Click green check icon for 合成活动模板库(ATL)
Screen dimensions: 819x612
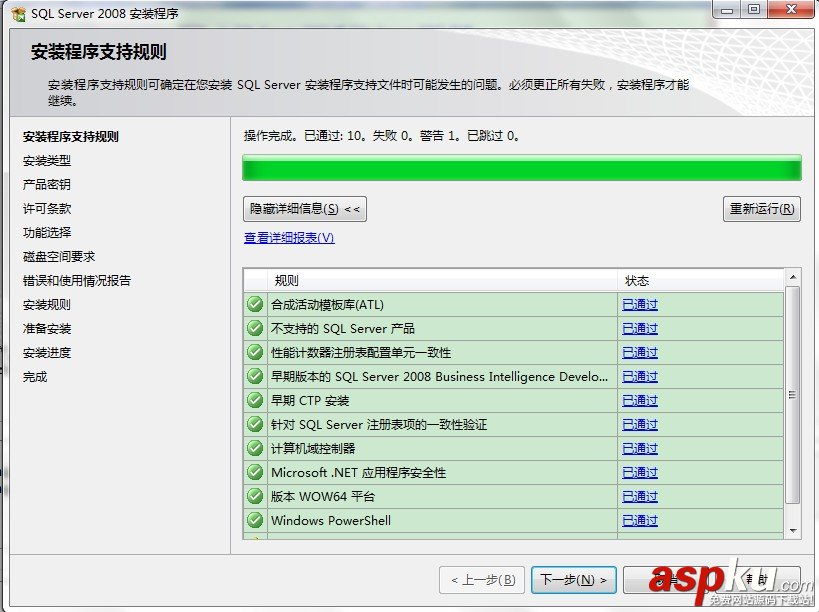coord(255,304)
